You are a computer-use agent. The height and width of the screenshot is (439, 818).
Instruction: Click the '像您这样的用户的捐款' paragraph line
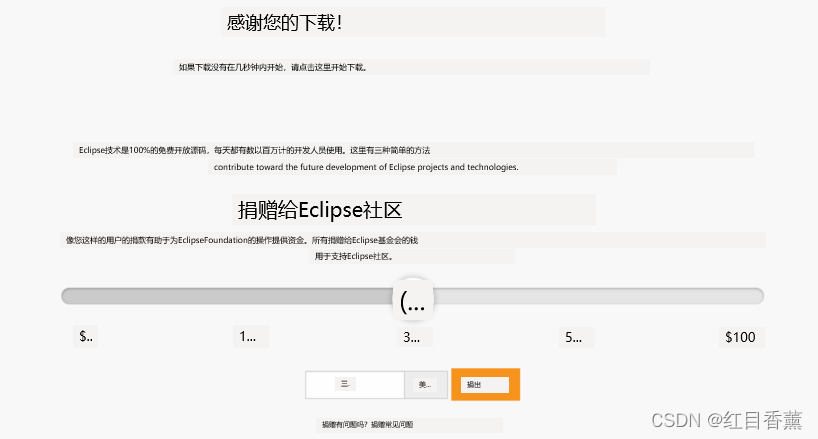[x=242, y=240]
